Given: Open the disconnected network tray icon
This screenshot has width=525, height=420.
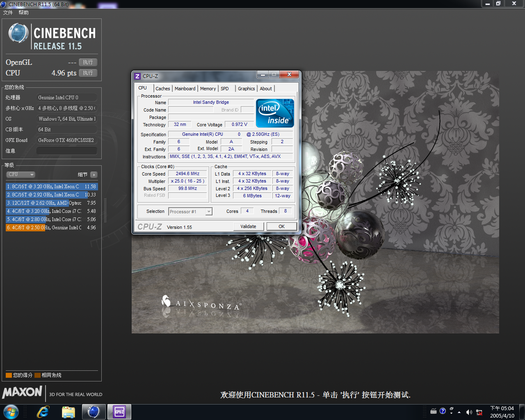Looking at the screenshot, I should 479,412.
